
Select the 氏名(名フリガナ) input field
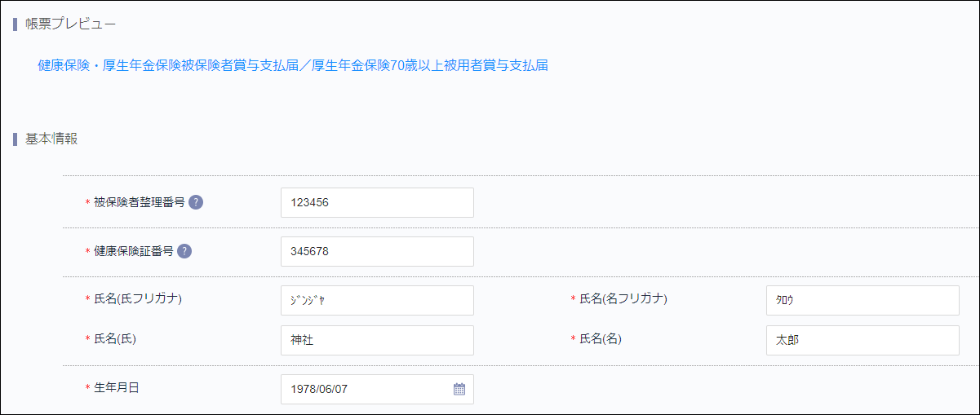(862, 299)
